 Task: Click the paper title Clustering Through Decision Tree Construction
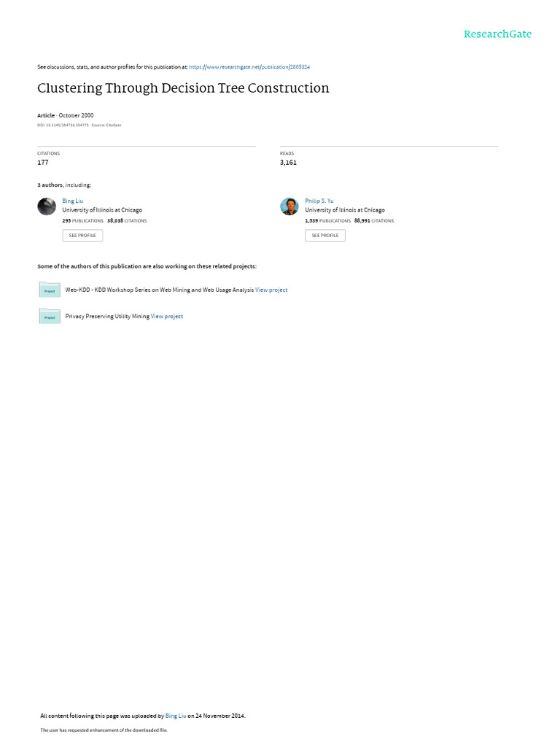(x=183, y=88)
